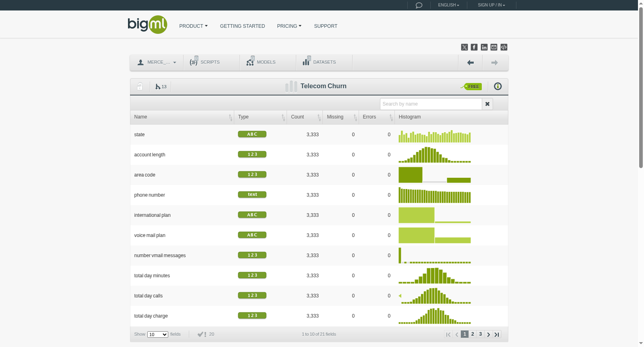Viewport: 644px width, 347px height.
Task: Click the state field histogram
Action: [x=435, y=136]
